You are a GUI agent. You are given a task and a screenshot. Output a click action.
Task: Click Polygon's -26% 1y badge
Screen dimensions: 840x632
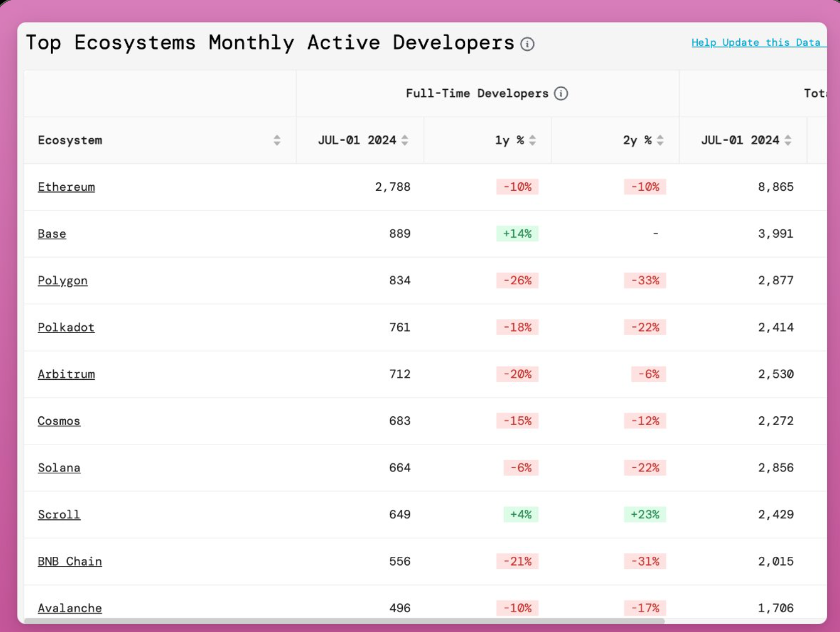[517, 281]
